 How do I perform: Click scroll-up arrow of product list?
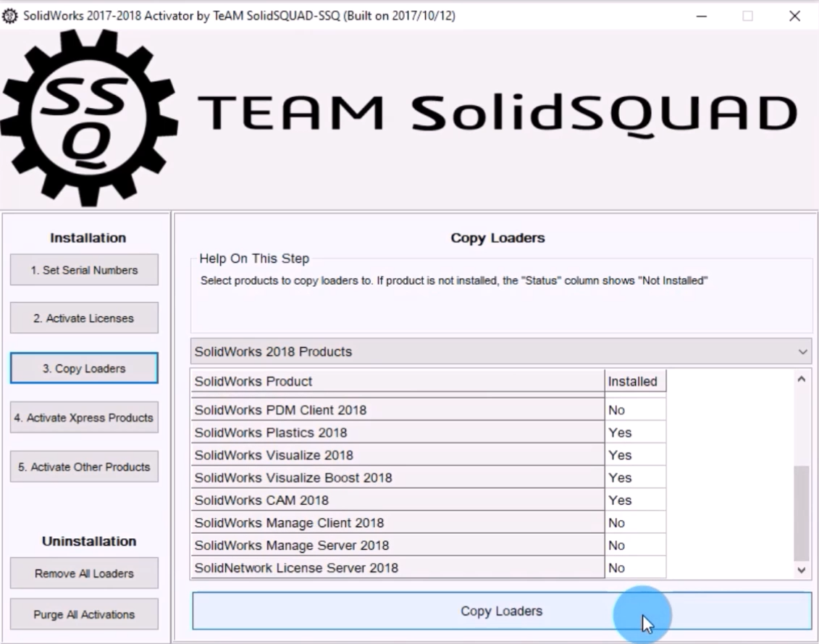point(801,380)
